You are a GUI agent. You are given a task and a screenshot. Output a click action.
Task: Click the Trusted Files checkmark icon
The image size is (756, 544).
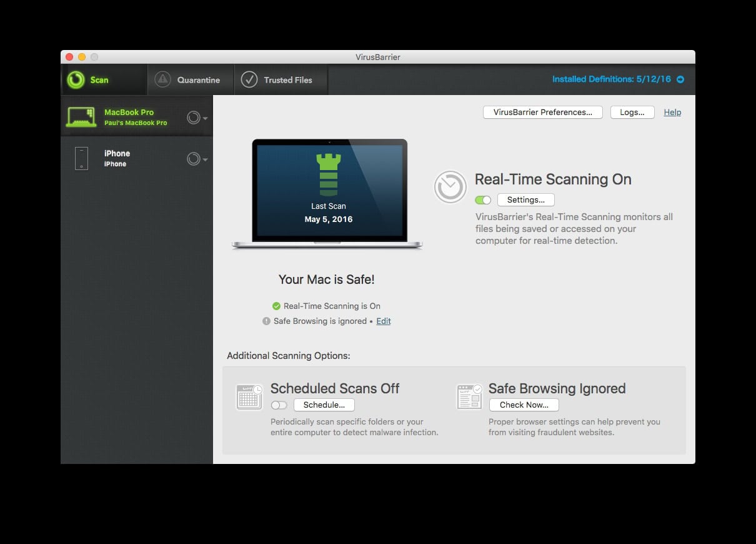click(x=249, y=79)
